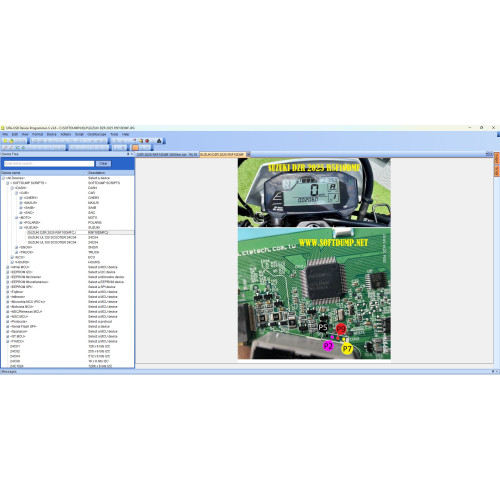Select SUZUKI DZR 2025 R5F10DMFCJ device row
Viewport: 500px width, 500px height.
pos(80,232)
